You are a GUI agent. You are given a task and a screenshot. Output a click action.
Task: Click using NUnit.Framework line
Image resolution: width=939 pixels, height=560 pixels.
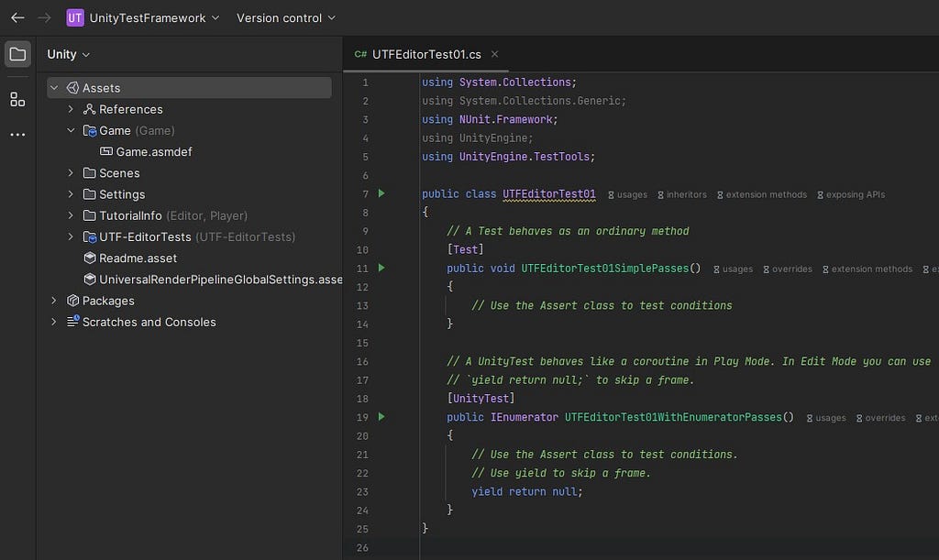(x=490, y=120)
